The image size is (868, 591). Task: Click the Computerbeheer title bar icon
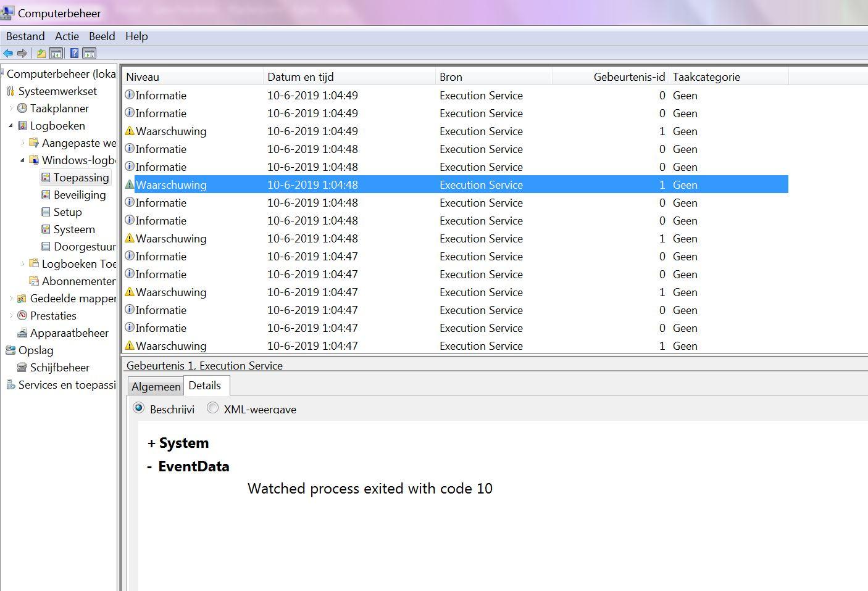[7, 12]
